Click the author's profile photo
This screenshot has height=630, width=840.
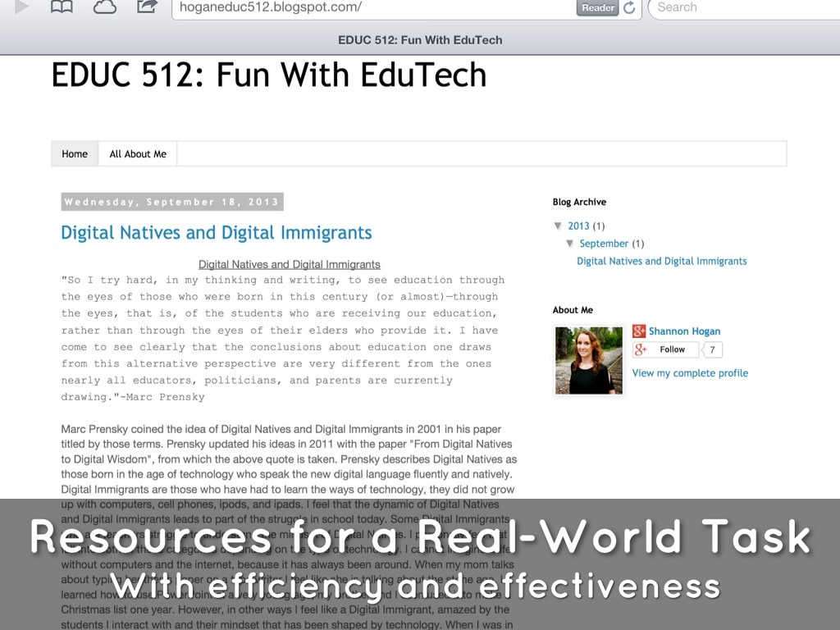pyautogui.click(x=589, y=360)
